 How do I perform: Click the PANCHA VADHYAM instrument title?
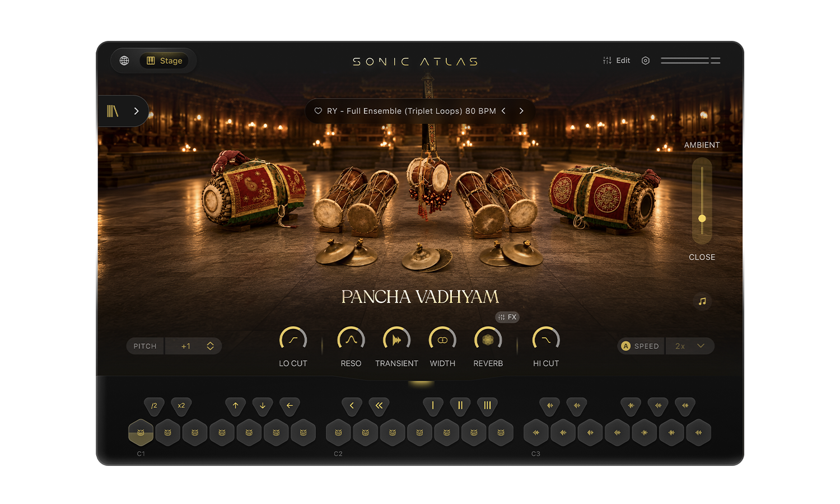420,296
